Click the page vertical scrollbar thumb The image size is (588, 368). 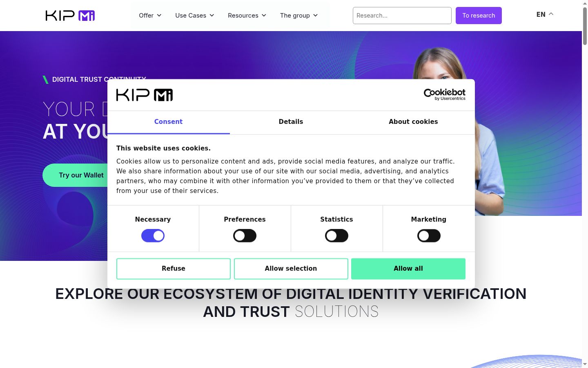585,25
